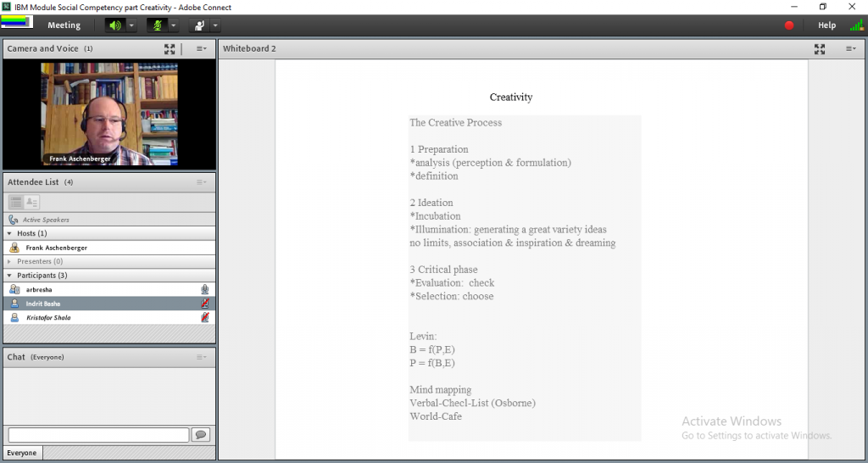Click the '3 Critical phase' whiteboard text
The image size is (868, 463).
click(x=443, y=270)
